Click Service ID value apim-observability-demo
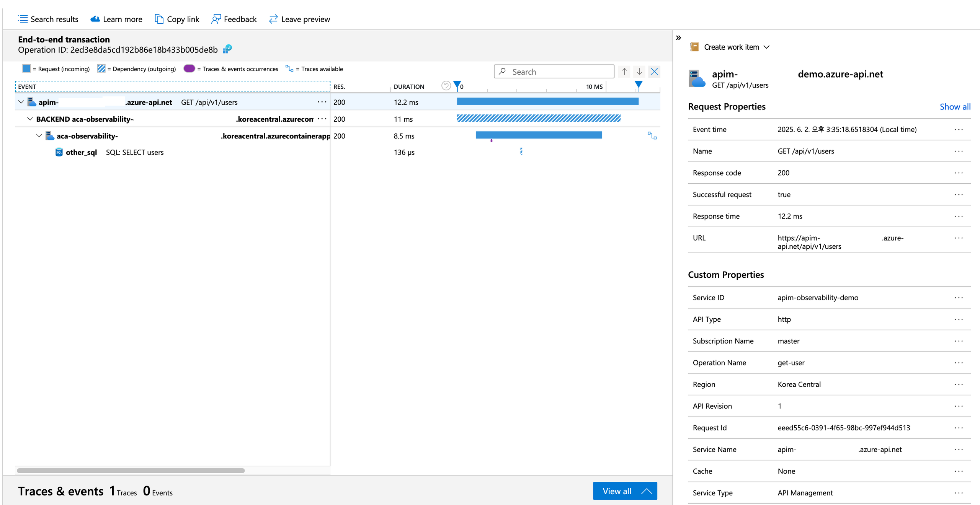Viewport: 980px width, 505px height. point(818,298)
